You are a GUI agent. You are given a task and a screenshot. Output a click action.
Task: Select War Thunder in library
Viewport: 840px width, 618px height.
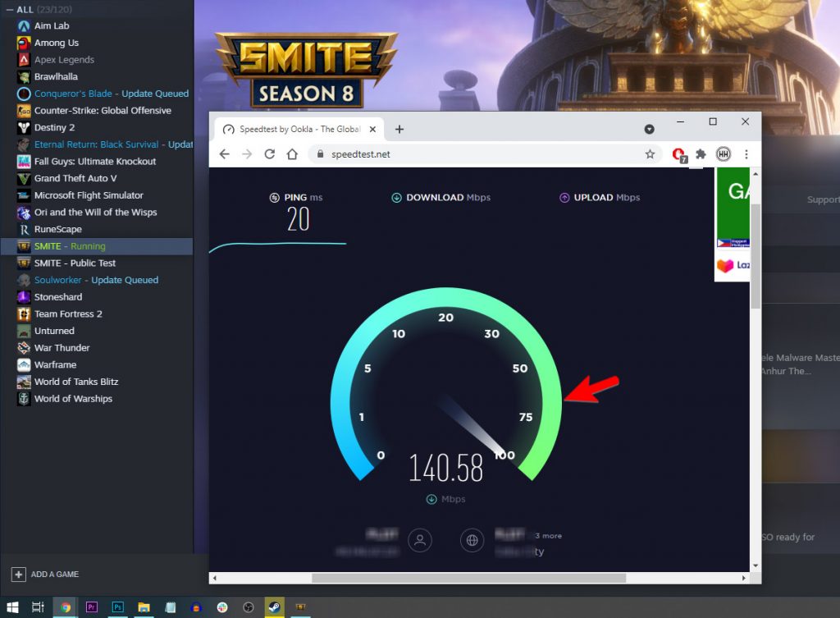(x=62, y=348)
